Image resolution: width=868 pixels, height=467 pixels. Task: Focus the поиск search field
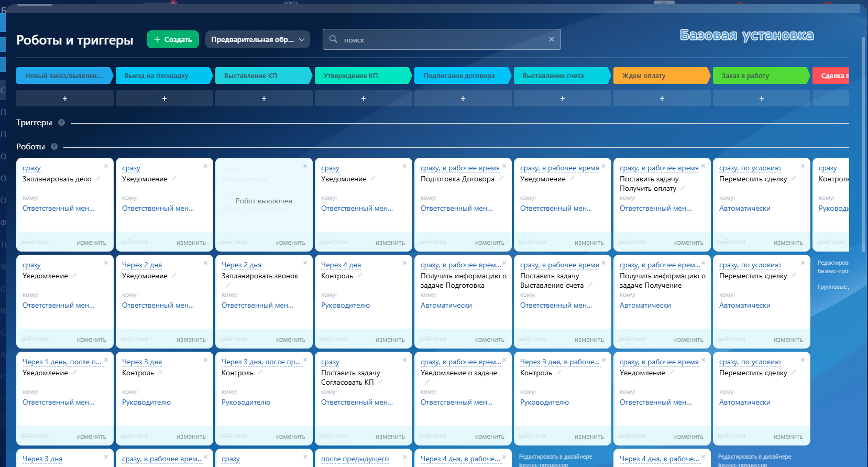pos(442,39)
